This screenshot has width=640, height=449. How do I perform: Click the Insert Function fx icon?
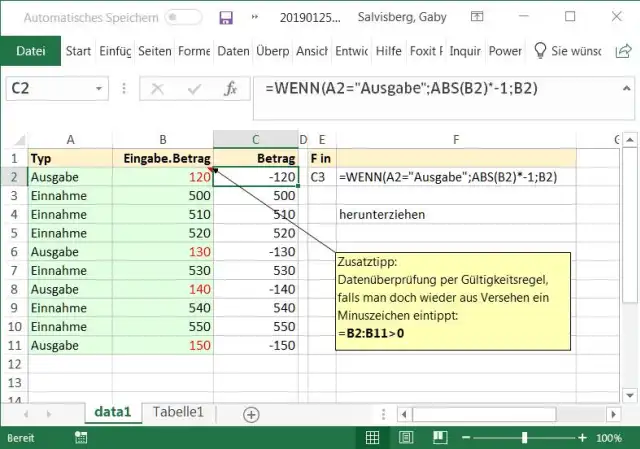click(230, 88)
